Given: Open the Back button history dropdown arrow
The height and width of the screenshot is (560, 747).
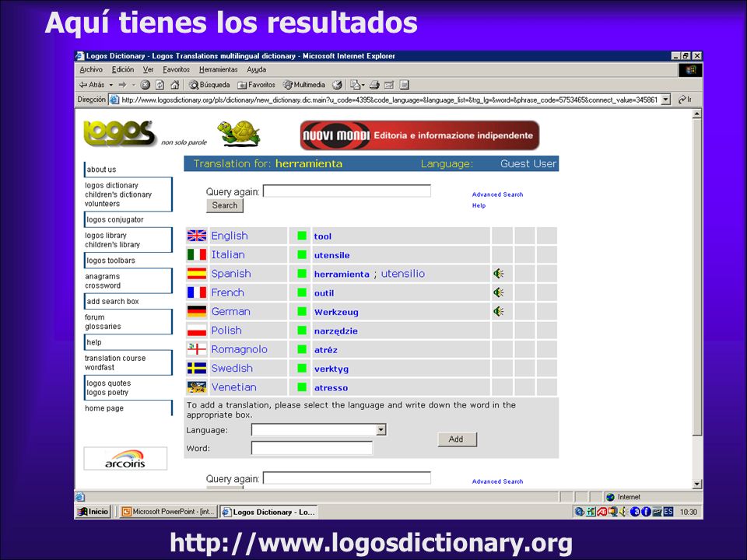Looking at the screenshot, I should (111, 85).
